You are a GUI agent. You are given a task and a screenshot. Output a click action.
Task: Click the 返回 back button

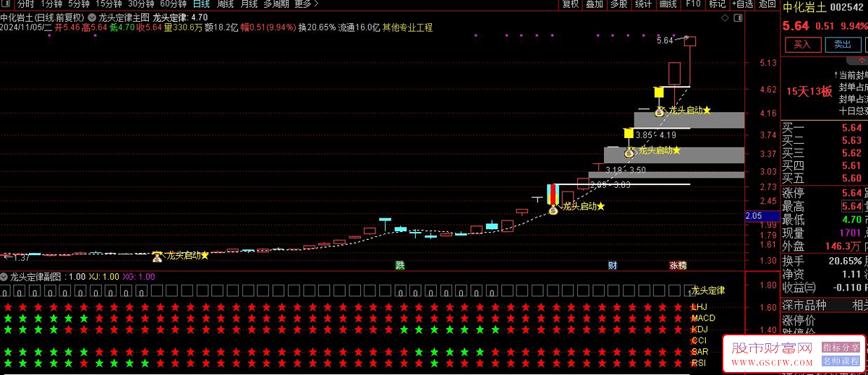[767, 4]
